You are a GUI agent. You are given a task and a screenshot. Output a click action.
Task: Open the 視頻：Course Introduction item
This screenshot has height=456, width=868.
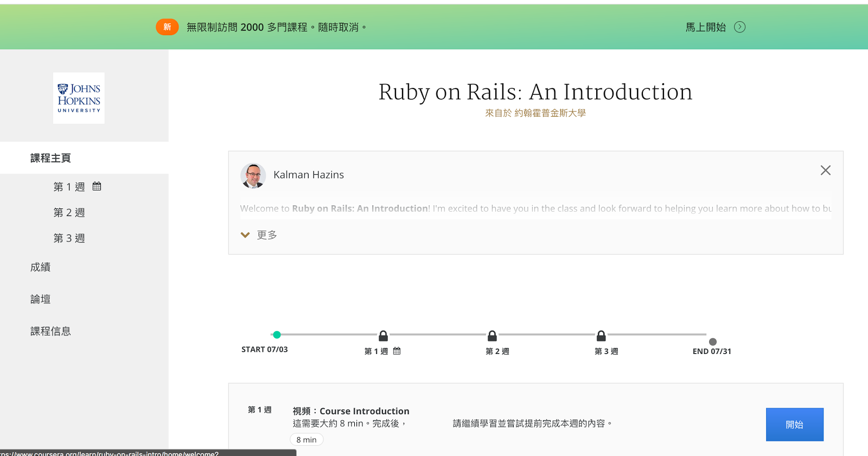click(351, 411)
